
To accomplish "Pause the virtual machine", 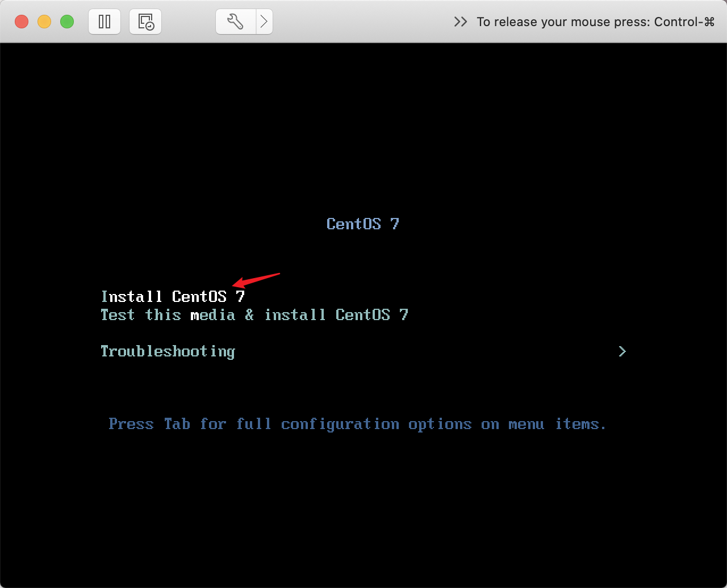I will 105,22.
